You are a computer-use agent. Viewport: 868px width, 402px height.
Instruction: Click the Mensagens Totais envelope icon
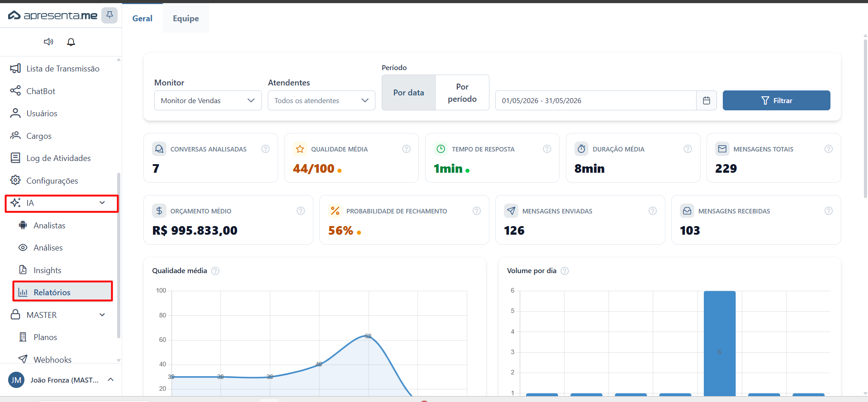click(722, 149)
